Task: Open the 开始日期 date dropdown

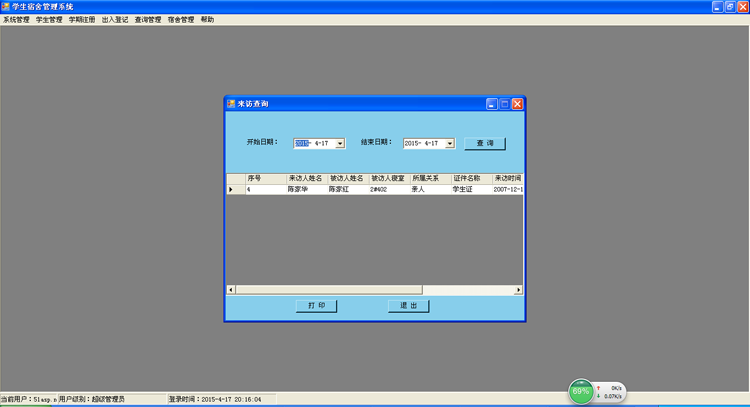Action: tap(340, 143)
